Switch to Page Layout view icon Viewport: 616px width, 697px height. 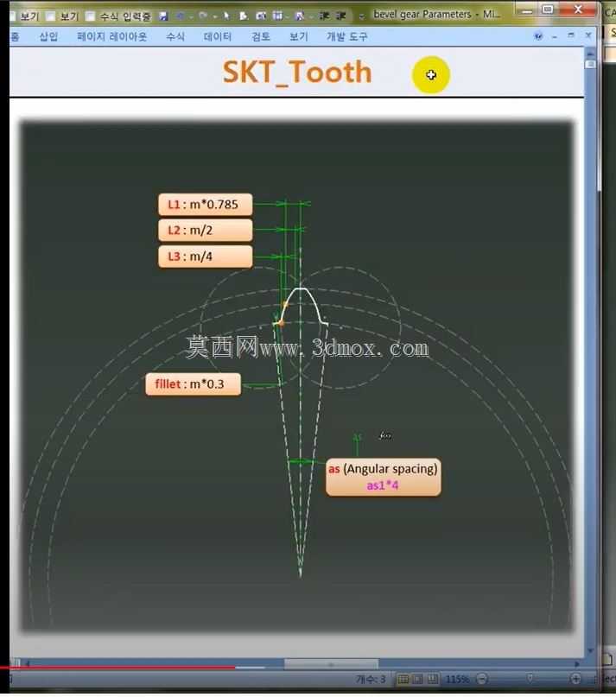(417, 680)
